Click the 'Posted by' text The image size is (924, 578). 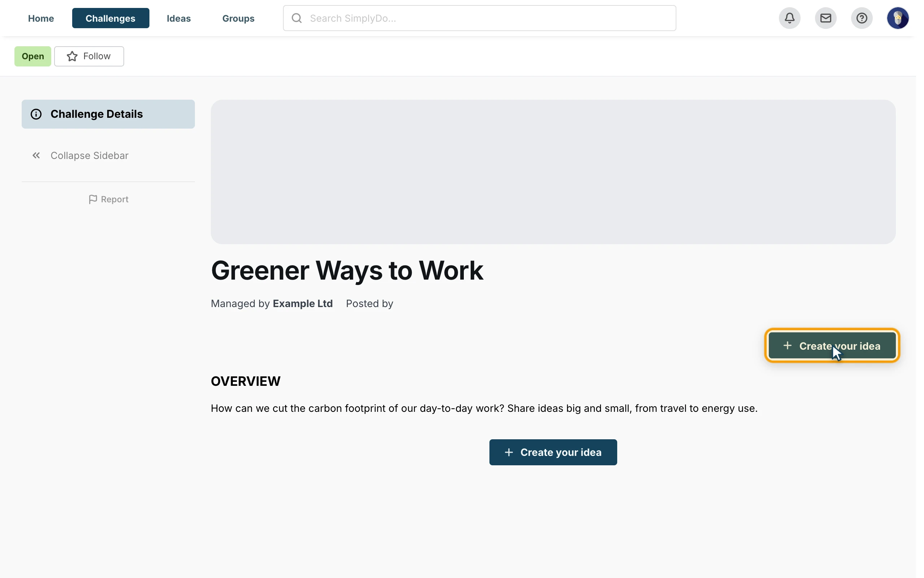coord(369,303)
